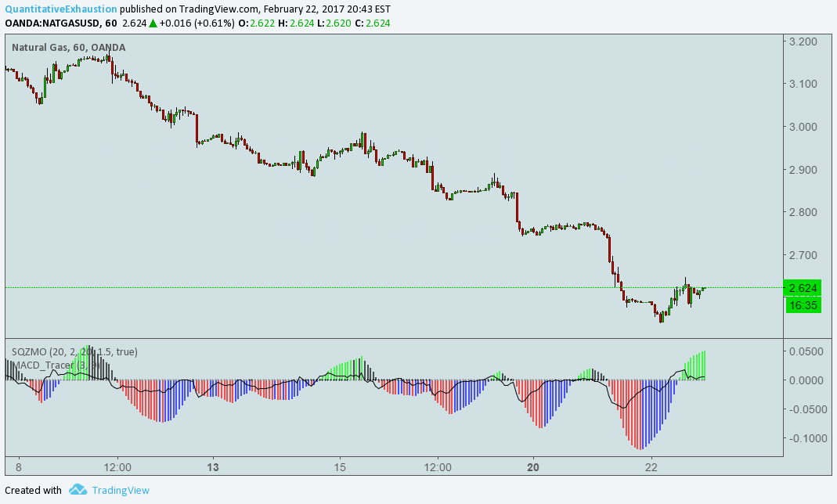The width and height of the screenshot is (837, 504).
Task: Click the date label 8 on time axis
Action: point(19,468)
